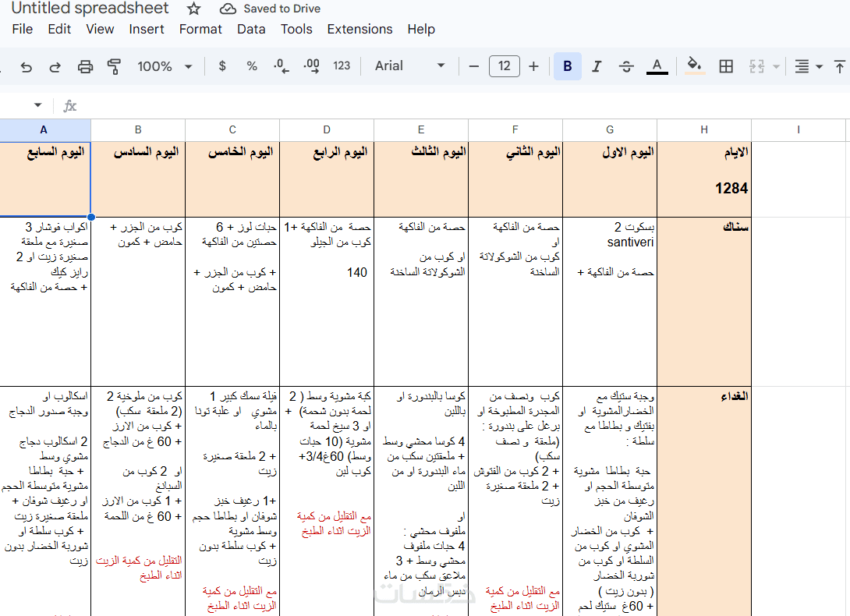Select the اليوم السابع header cell
Image resolution: width=850 pixels, height=616 pixels.
point(45,179)
